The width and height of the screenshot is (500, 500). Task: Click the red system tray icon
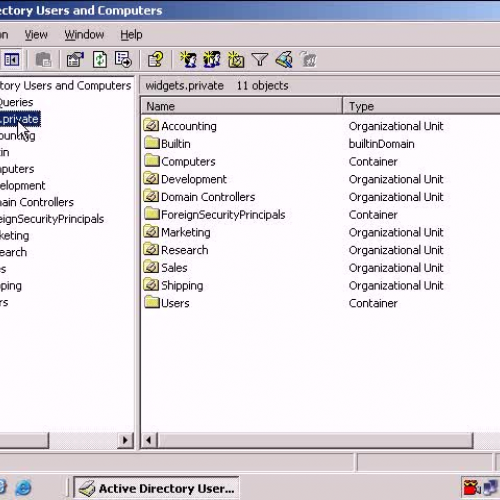471,487
